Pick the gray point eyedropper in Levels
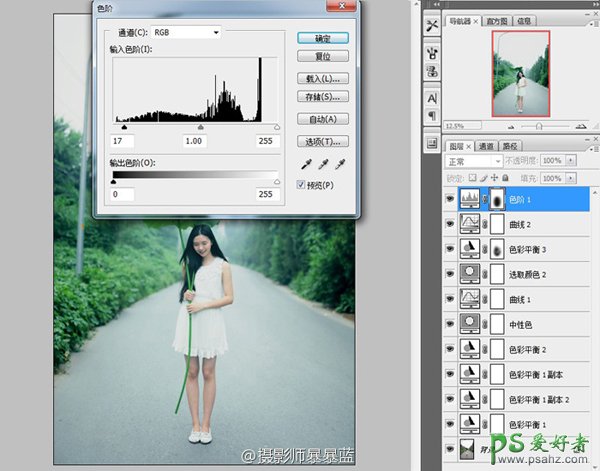 (322, 164)
